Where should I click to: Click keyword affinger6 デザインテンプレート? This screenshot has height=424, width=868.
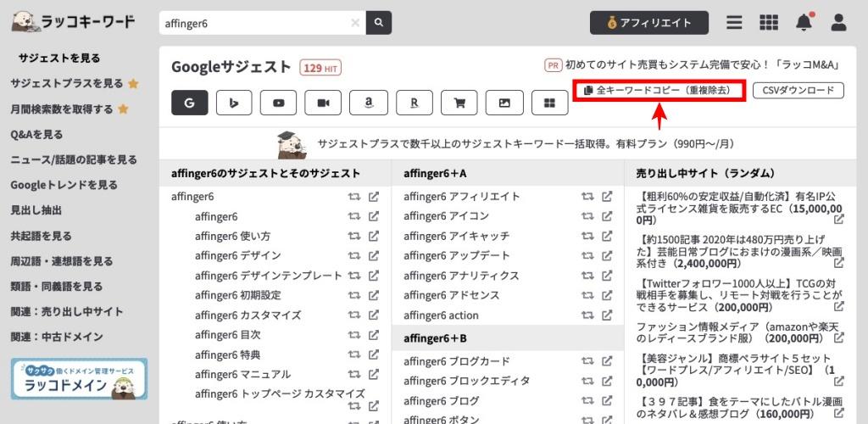(269, 276)
